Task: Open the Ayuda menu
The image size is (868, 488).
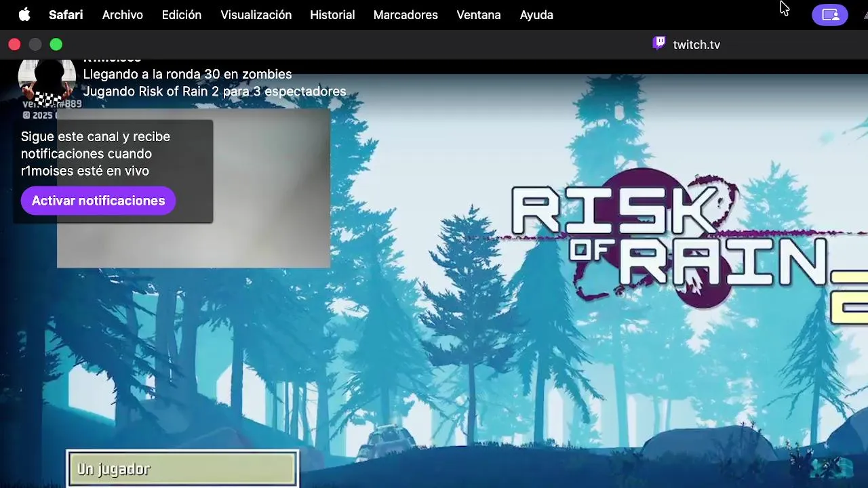Action: (536, 14)
